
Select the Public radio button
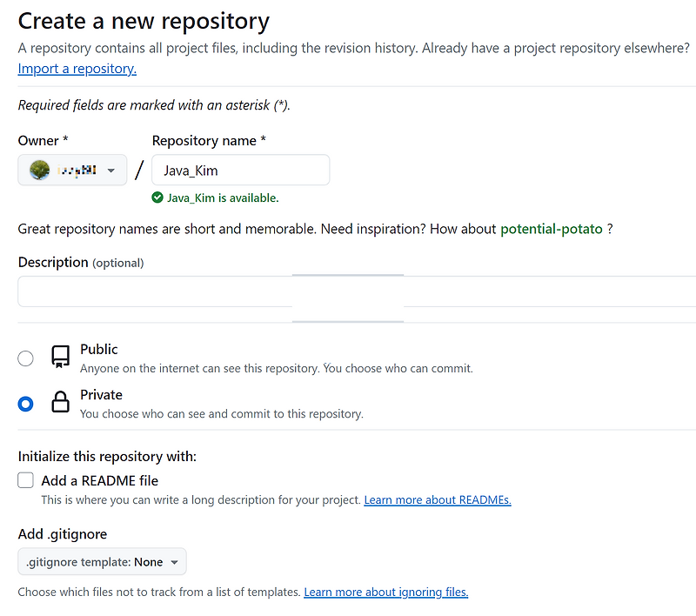point(26,358)
